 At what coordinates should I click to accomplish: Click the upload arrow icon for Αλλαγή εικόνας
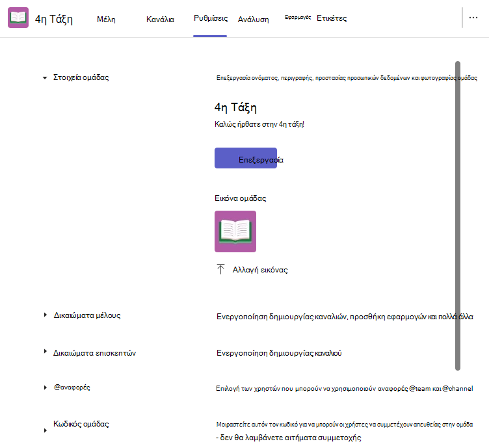coord(220,269)
